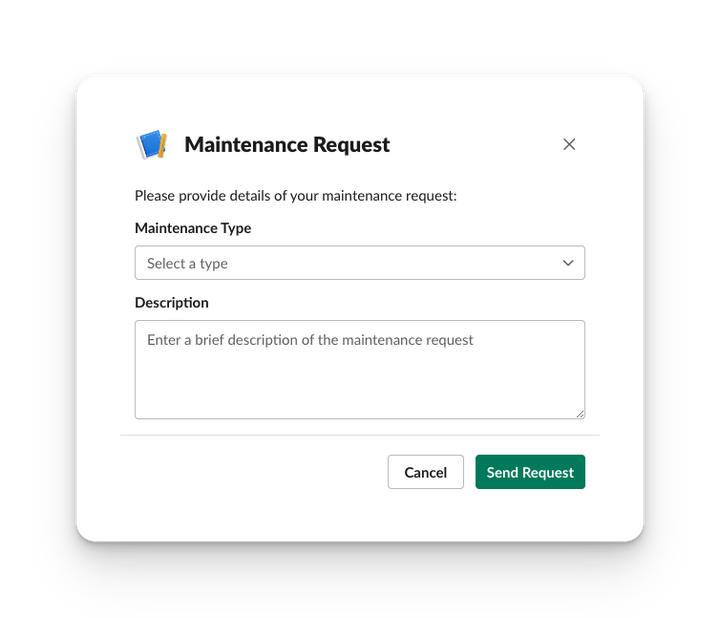Click the "Enter a brief description" placeholder

310,340
